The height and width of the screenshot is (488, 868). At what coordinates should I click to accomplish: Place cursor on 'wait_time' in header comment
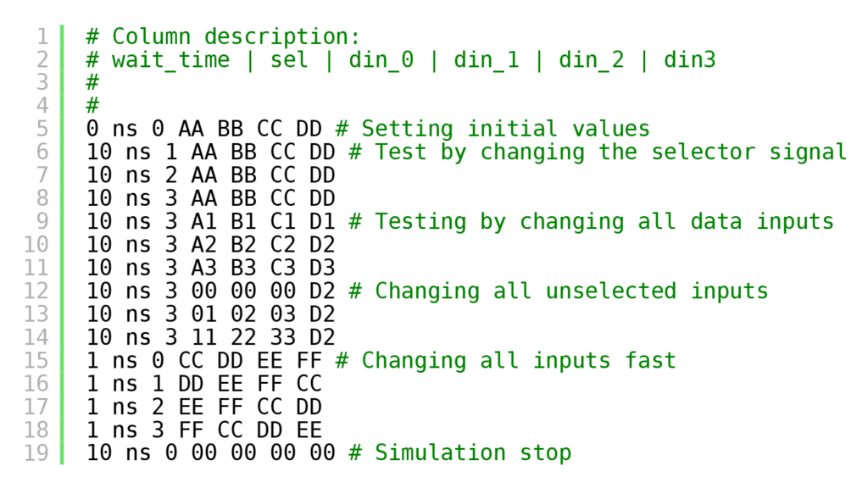(x=170, y=60)
